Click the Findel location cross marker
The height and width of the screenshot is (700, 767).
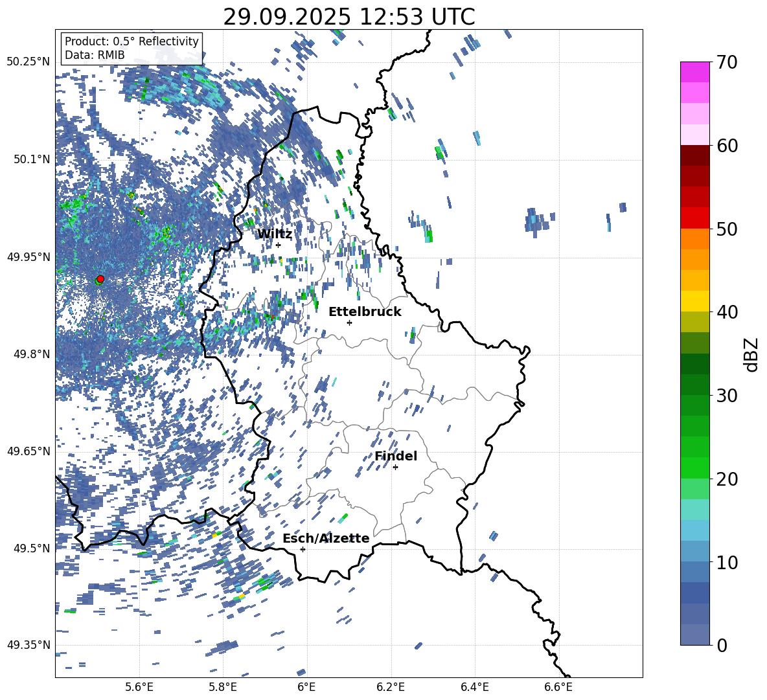[x=395, y=468]
